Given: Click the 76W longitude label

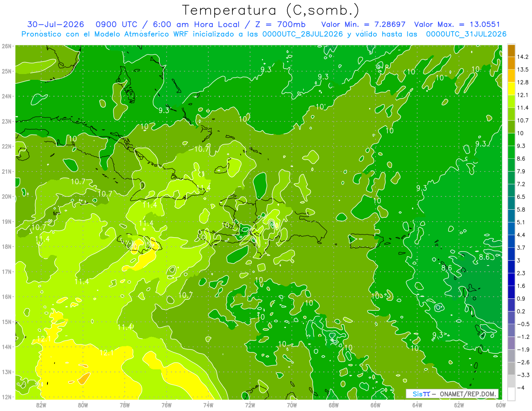Looking at the screenshot, I should click(x=166, y=405).
